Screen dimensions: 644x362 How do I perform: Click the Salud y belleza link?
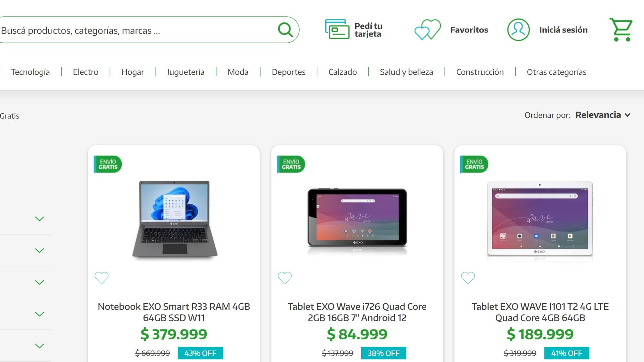406,72
